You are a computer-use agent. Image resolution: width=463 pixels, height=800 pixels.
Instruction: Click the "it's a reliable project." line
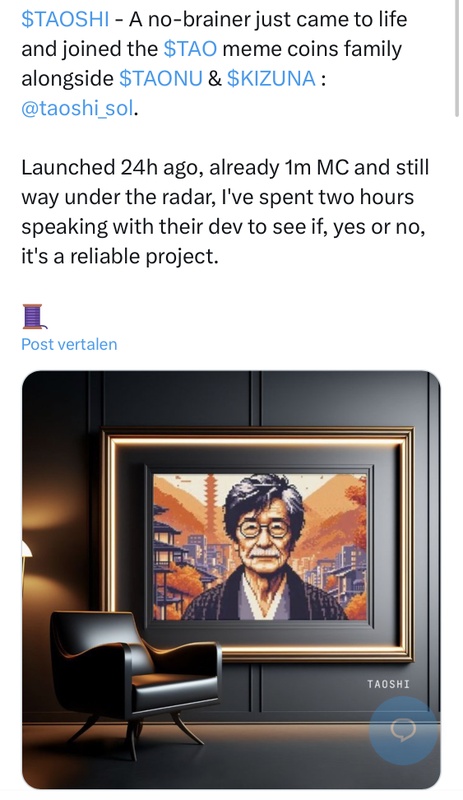(x=120, y=256)
